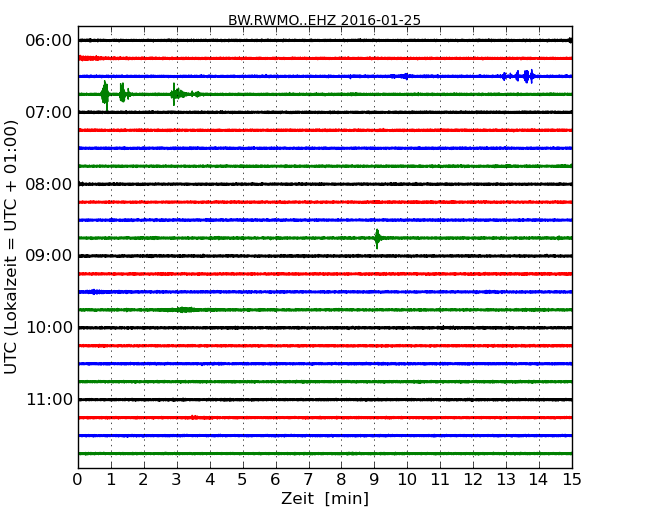Click the 10:00 time label

(x=49, y=328)
